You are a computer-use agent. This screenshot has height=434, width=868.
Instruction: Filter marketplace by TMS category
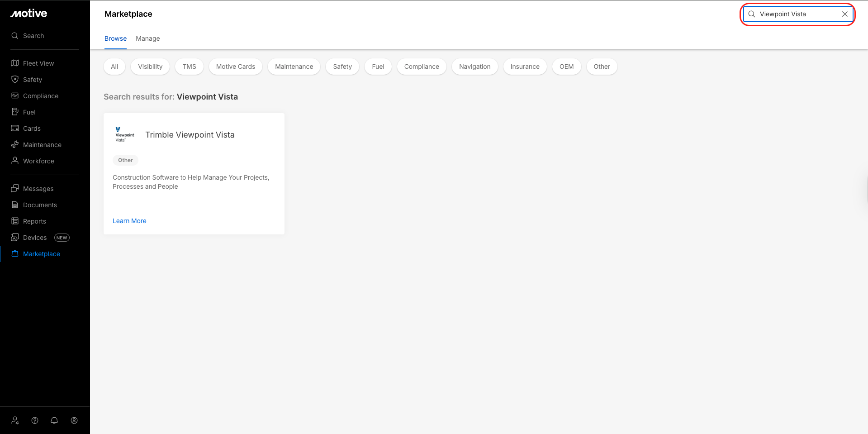click(x=190, y=67)
